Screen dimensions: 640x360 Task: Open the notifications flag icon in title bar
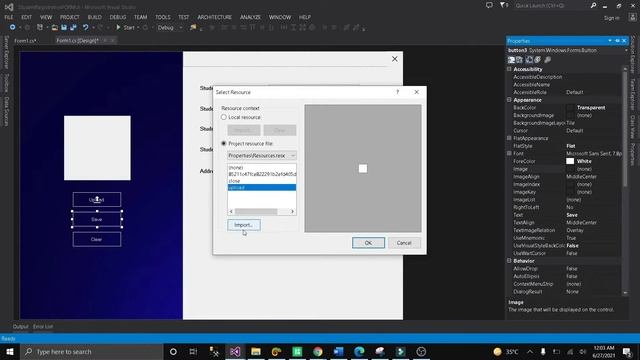pos(504,5)
